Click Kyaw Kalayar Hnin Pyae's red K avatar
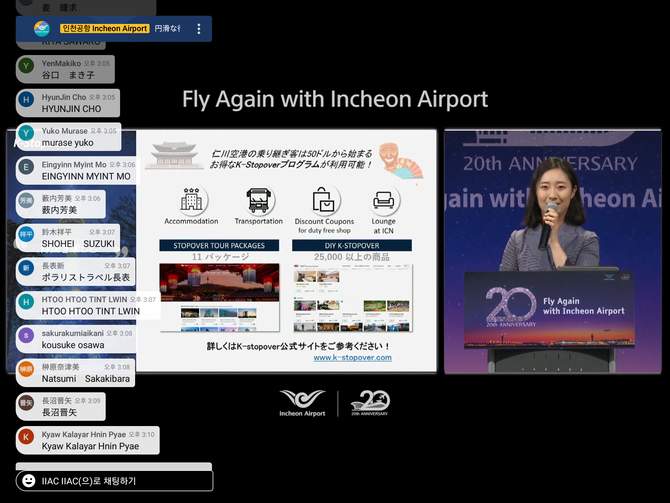Viewport: 670px width, 503px height. [x=27, y=437]
